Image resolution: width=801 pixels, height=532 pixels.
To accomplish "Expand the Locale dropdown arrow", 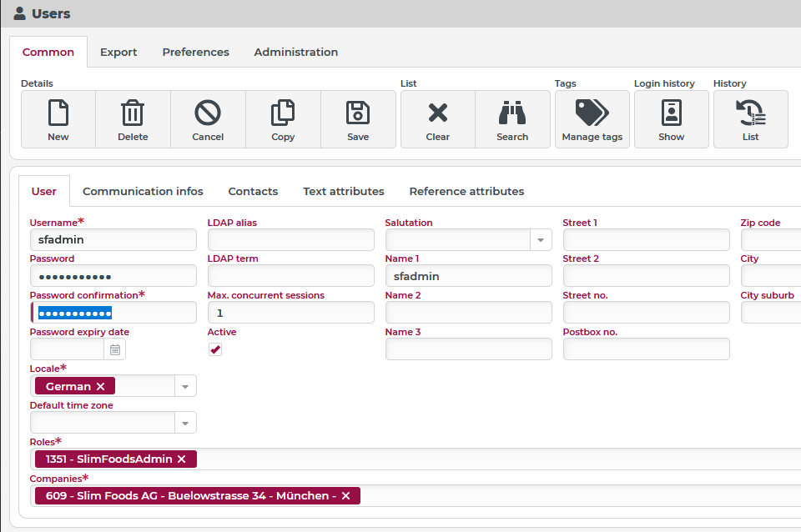I will tap(185, 386).
